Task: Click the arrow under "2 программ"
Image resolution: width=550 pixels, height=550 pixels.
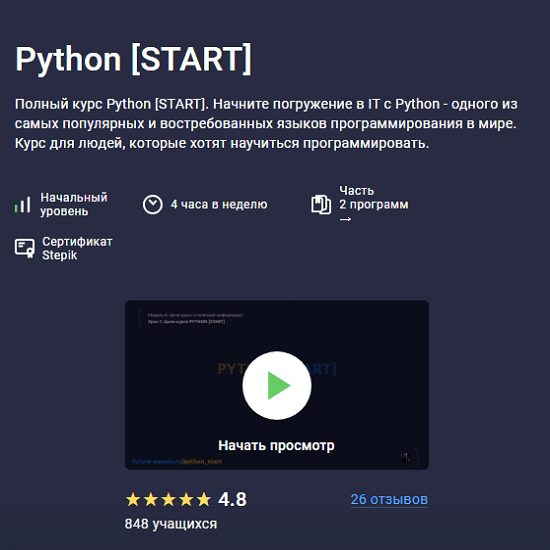Action: (x=345, y=219)
